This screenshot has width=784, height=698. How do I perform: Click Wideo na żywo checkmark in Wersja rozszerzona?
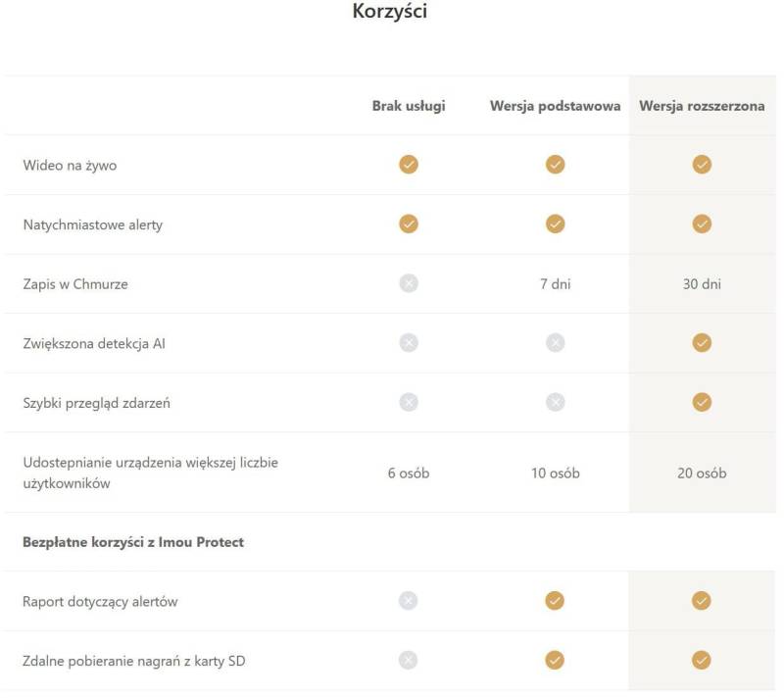[702, 165]
